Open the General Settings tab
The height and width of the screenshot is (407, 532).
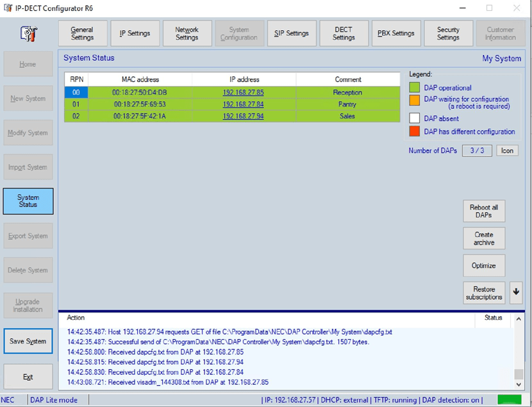[x=82, y=33]
